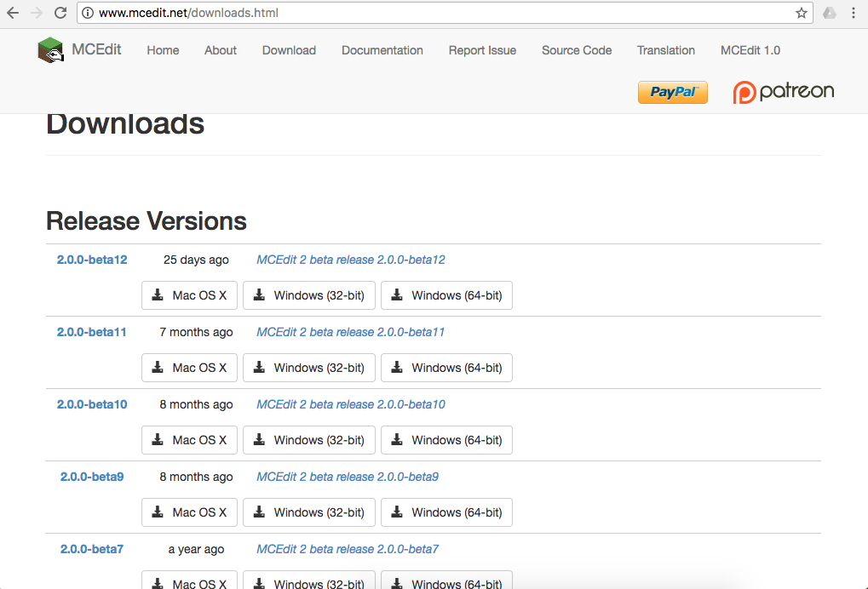Click the browser back arrow
Viewport: 868px width, 589px height.
pyautogui.click(x=13, y=13)
